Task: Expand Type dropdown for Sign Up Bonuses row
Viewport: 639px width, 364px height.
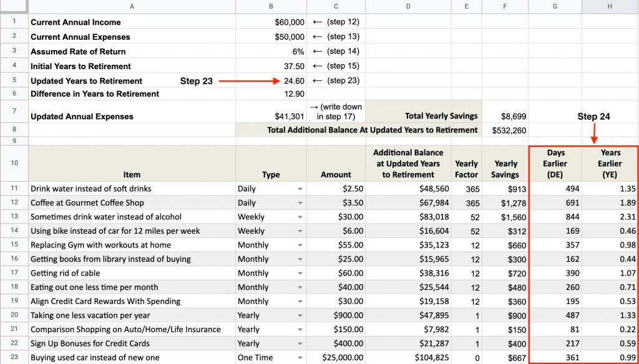Action: tap(300, 344)
